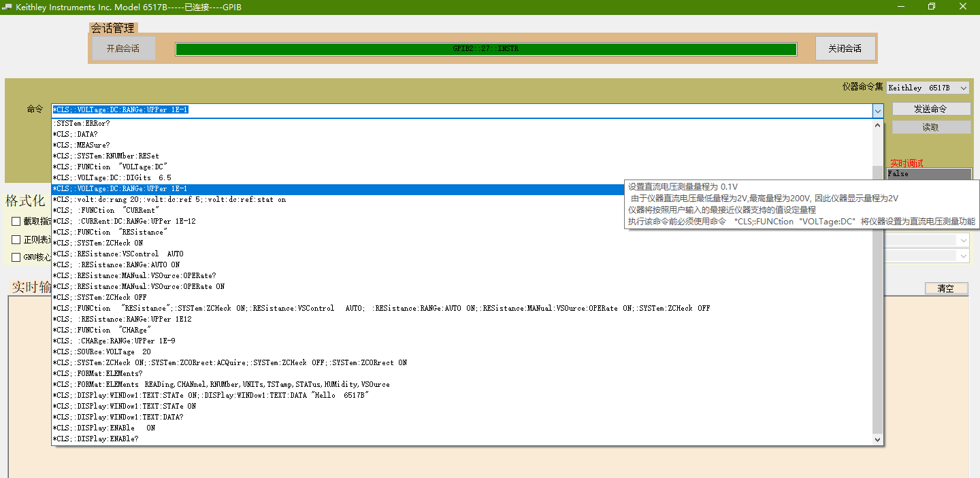Image resolution: width=980 pixels, height=478 pixels.
Task: Enable the GNU核心 checkbox
Action: 15,256
